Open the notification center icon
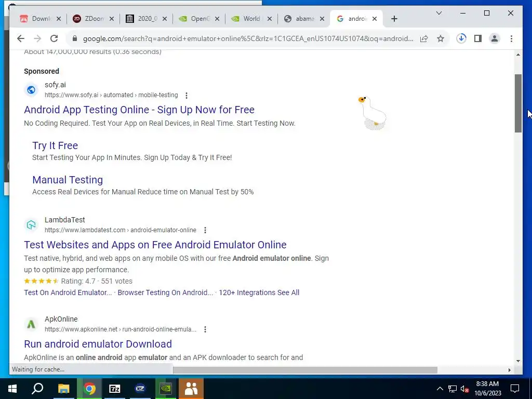 pos(515,389)
